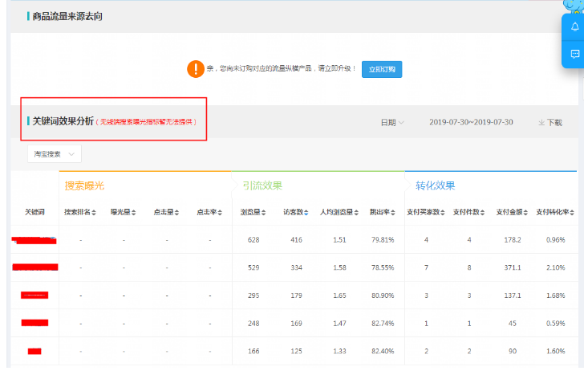Expand the 日期 date dropdown
The image size is (588, 375).
point(392,123)
